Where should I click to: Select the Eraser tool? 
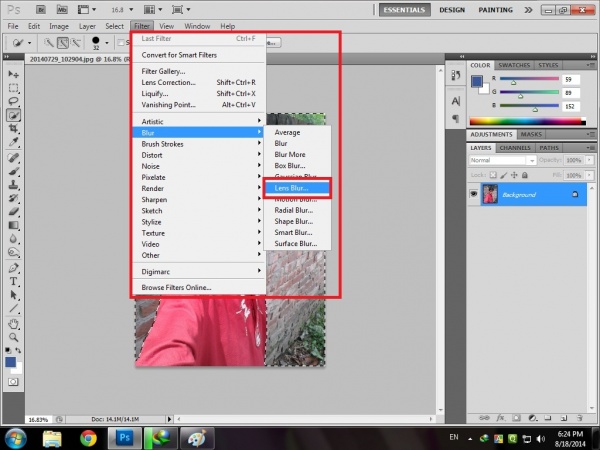pyautogui.click(x=13, y=212)
